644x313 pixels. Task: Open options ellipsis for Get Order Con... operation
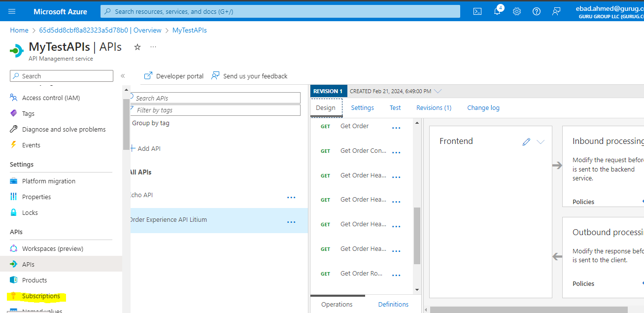(396, 152)
